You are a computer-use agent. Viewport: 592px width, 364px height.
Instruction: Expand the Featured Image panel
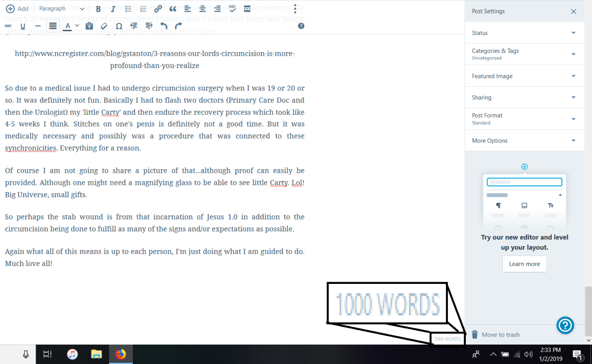(524, 76)
